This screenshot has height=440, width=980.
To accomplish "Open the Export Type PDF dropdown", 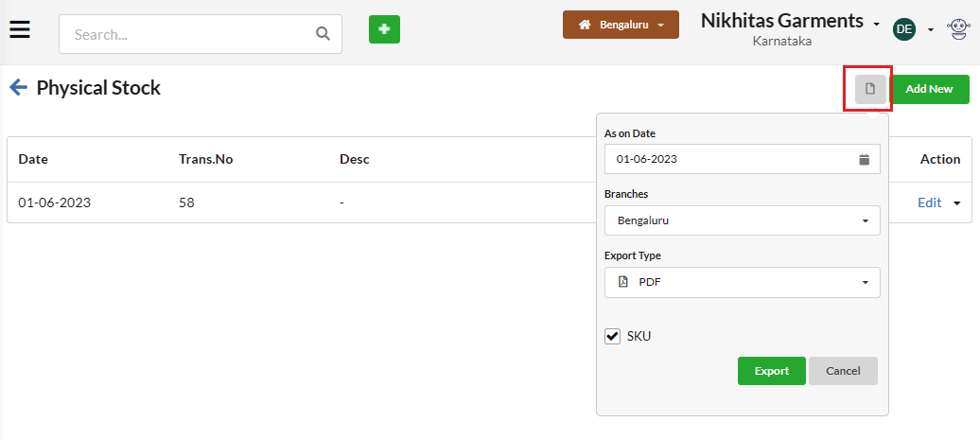I will pos(742,283).
